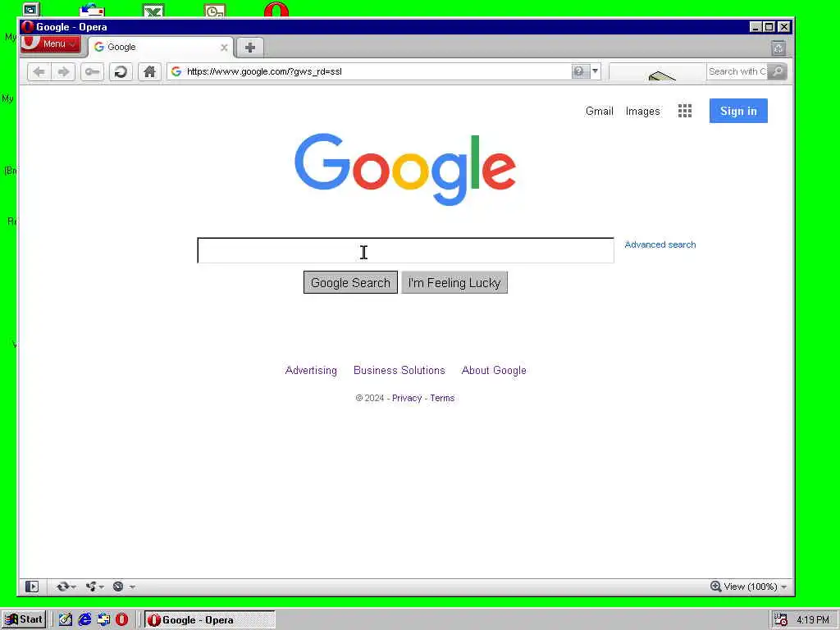The image size is (840, 630).
Task: Click the magnifier search button in Opera toolbar
Action: [x=777, y=71]
